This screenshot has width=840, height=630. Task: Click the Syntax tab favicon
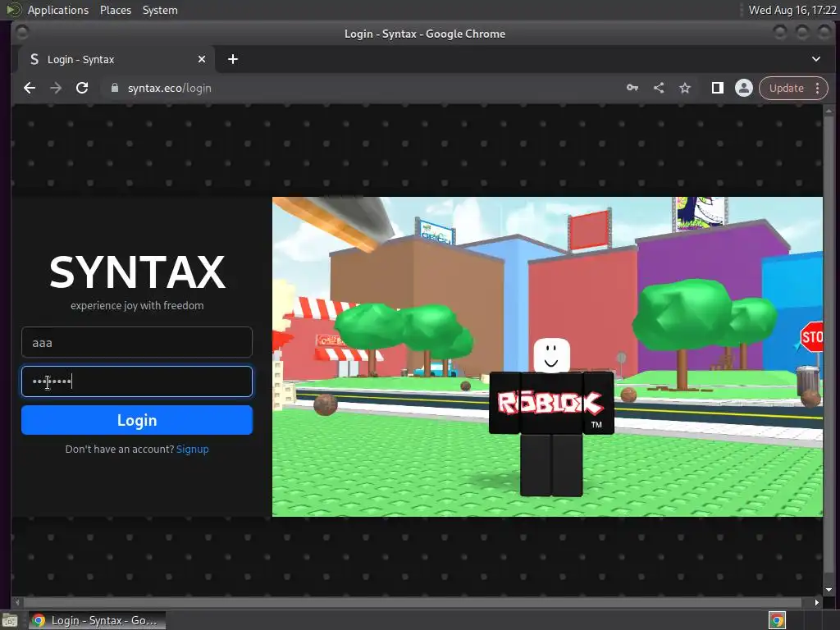tap(34, 59)
